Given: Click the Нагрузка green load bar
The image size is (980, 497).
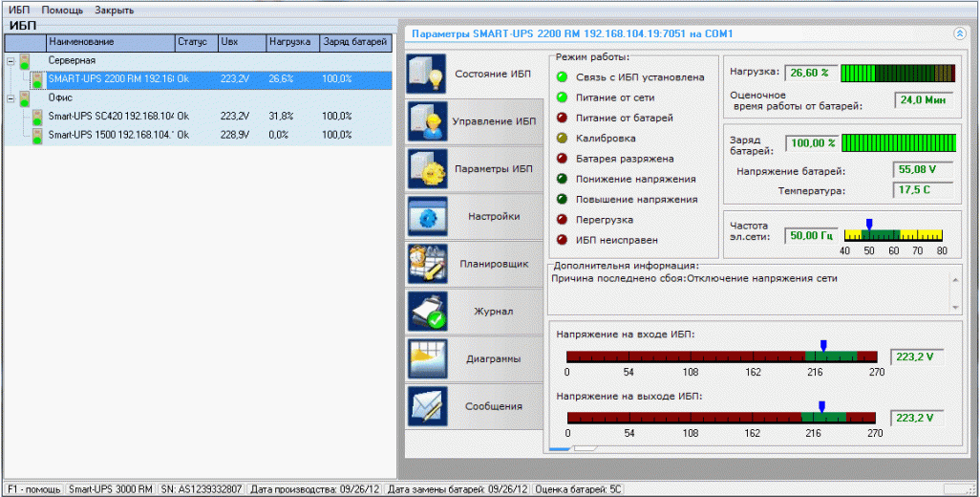Looking at the screenshot, I should pos(898,74).
